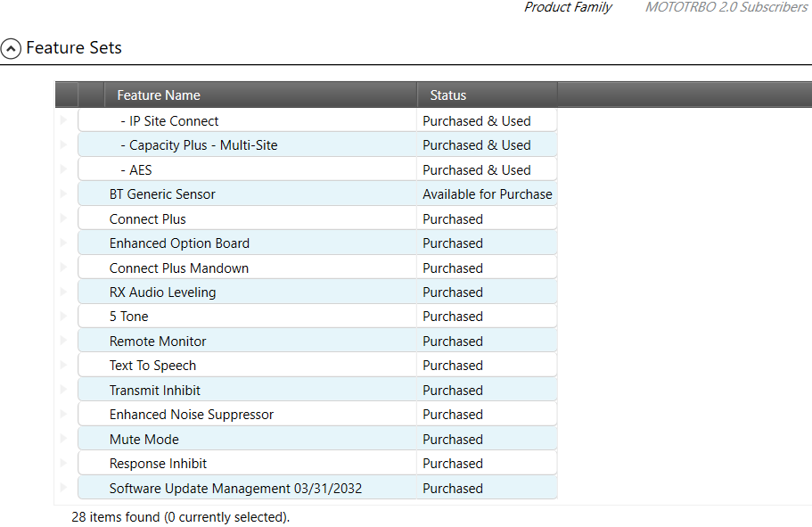Expand the Text To Speech row arrow
Screen dimensions: 812x527
click(63, 365)
